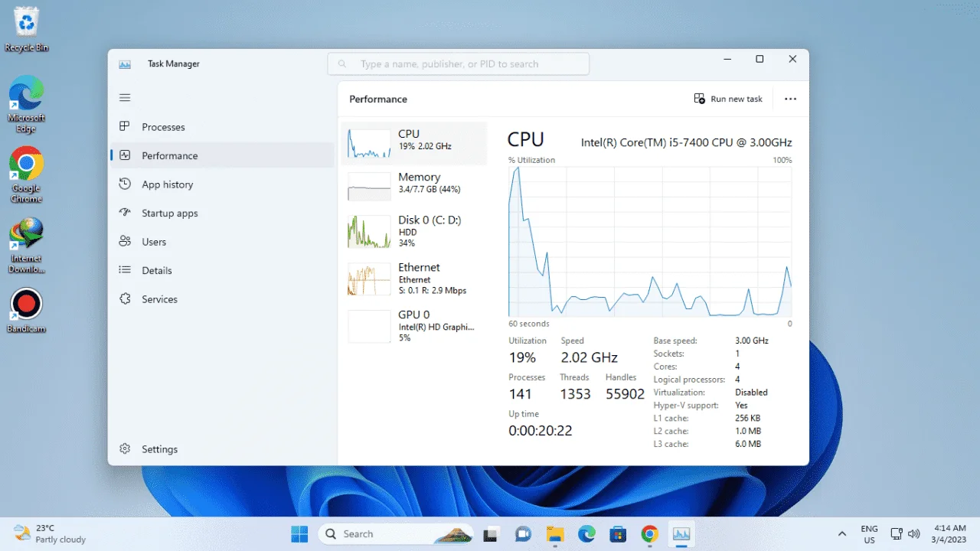
Task: Open the Services page
Action: pos(222,299)
